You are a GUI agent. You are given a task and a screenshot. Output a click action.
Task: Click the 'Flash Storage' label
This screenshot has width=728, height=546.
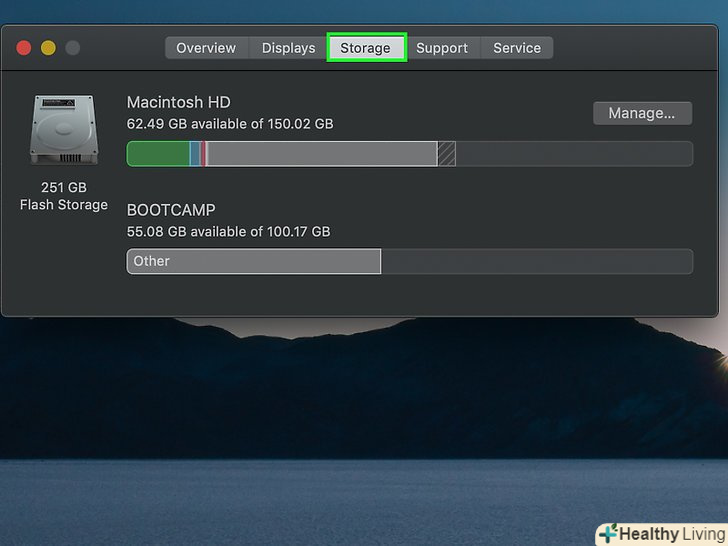(64, 205)
